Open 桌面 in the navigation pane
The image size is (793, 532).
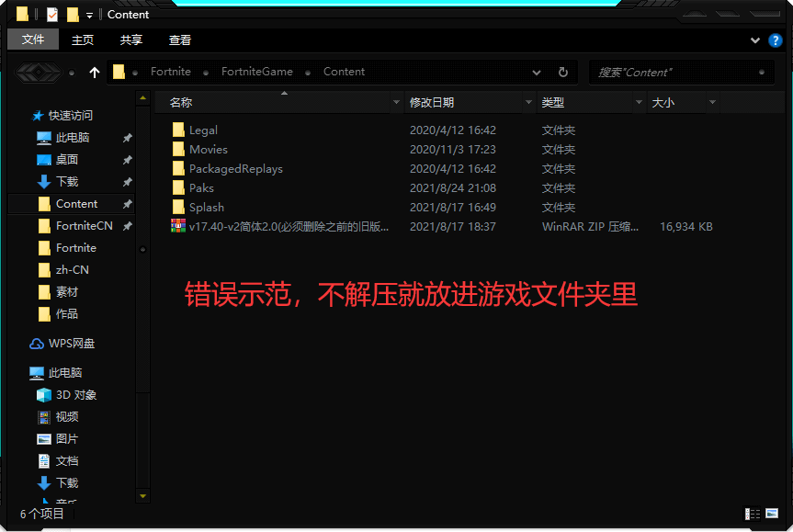click(x=66, y=160)
